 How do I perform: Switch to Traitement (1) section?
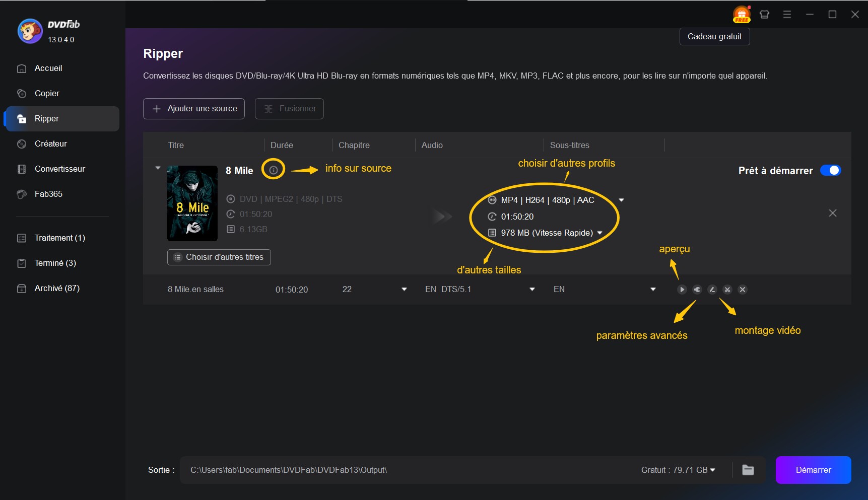click(59, 238)
